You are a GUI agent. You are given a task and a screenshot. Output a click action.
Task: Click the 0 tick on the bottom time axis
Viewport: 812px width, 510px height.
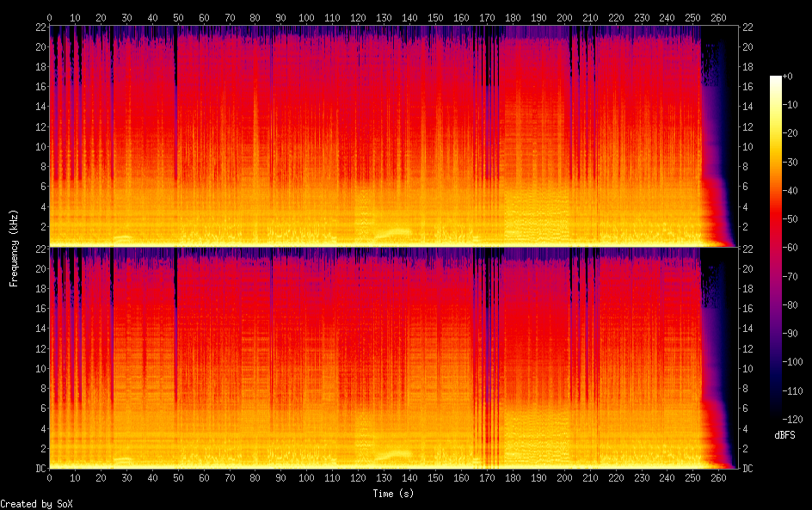point(49,477)
